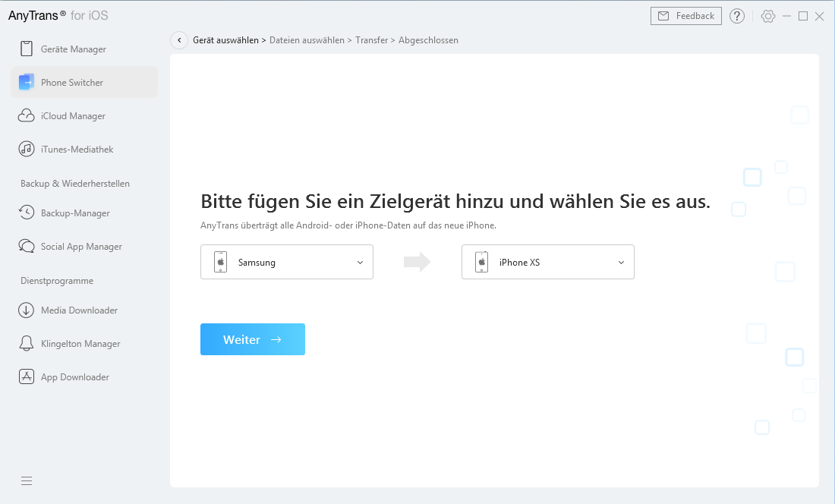This screenshot has height=504, width=835.
Task: Click the Samsung device name text
Action: (257, 263)
